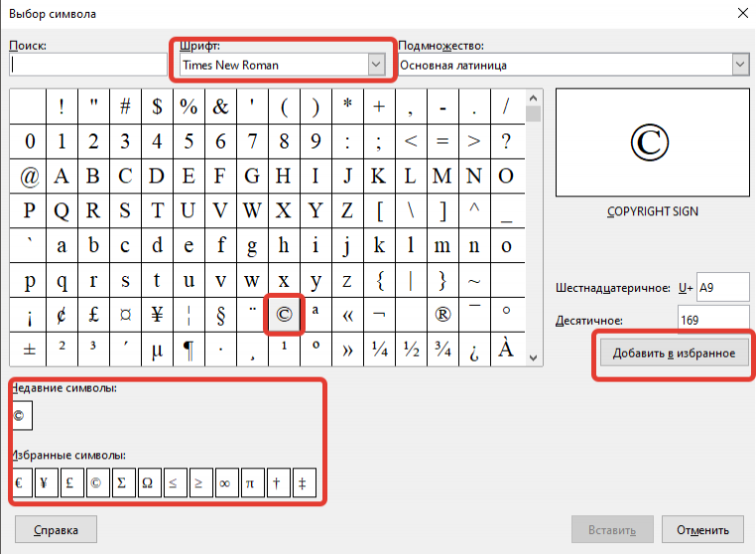Select the lowercase letter g character
Screen dimensions: 756x554
pyautogui.click(x=252, y=245)
